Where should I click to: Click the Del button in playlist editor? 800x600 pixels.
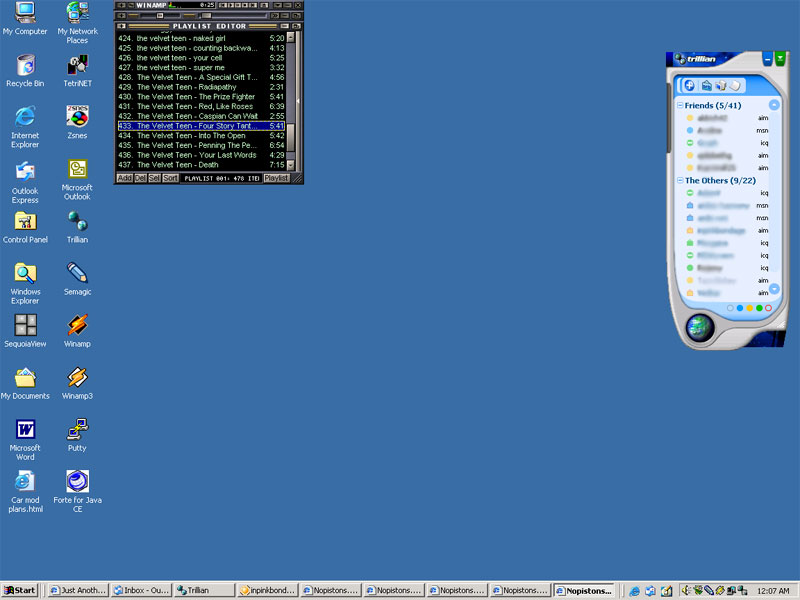coord(140,178)
